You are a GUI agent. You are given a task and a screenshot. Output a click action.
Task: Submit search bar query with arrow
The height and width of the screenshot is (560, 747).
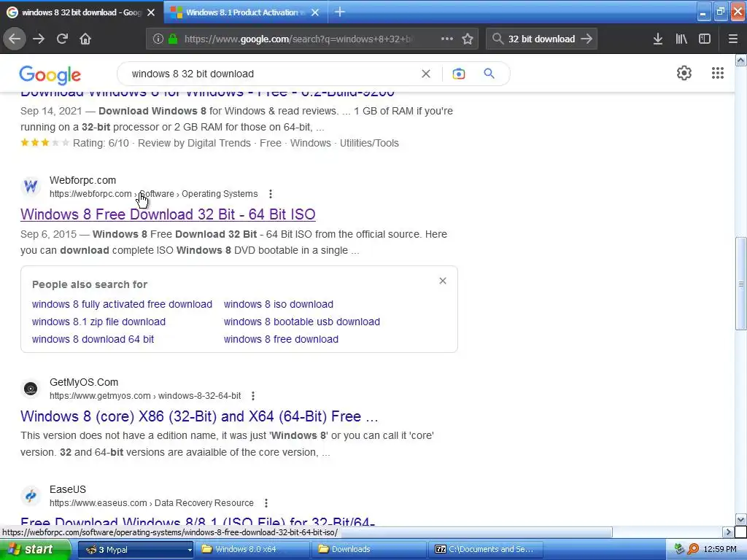(x=587, y=39)
